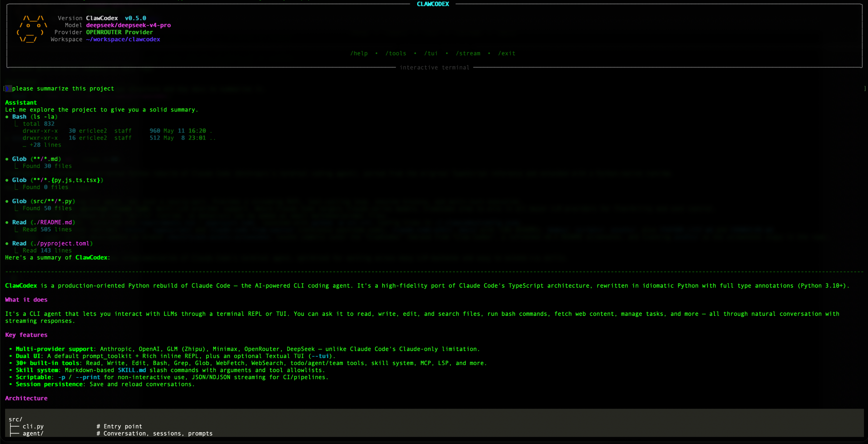Click the /tui command shortcut
868x444 pixels.
(431, 53)
